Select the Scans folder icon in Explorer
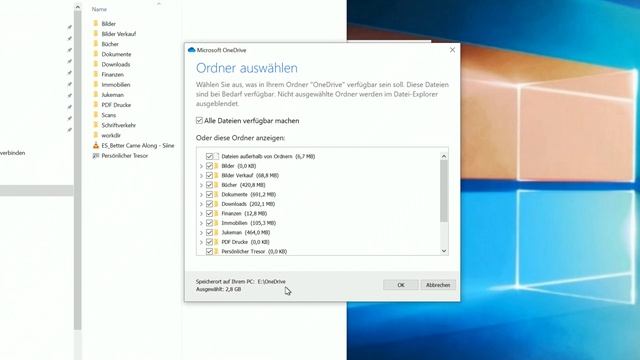 pos(96,115)
